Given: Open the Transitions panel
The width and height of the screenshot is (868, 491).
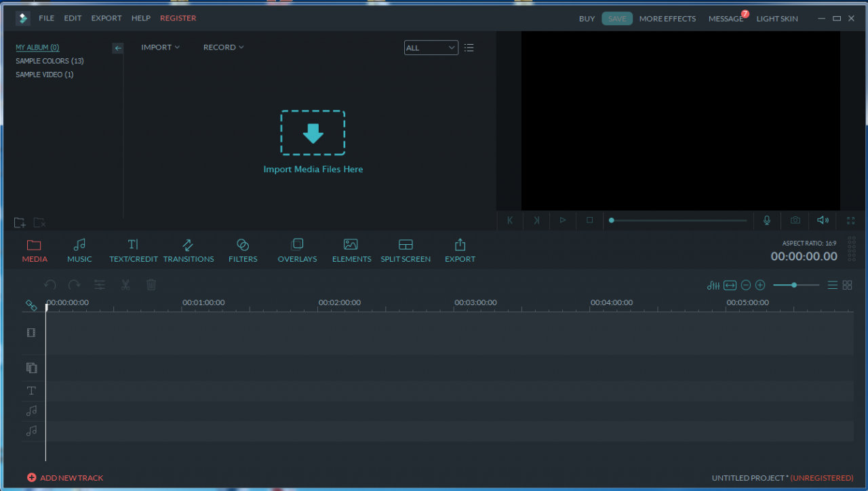Looking at the screenshot, I should click(x=188, y=250).
